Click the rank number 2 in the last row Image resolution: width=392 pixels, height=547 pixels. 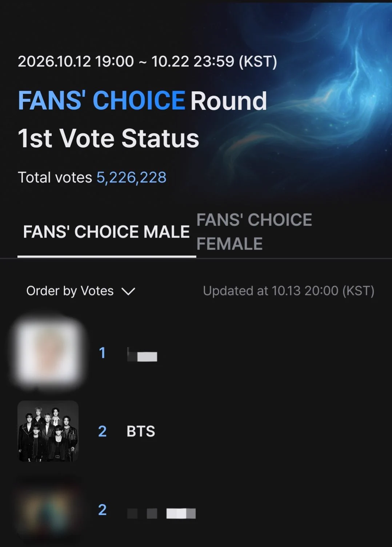(102, 510)
